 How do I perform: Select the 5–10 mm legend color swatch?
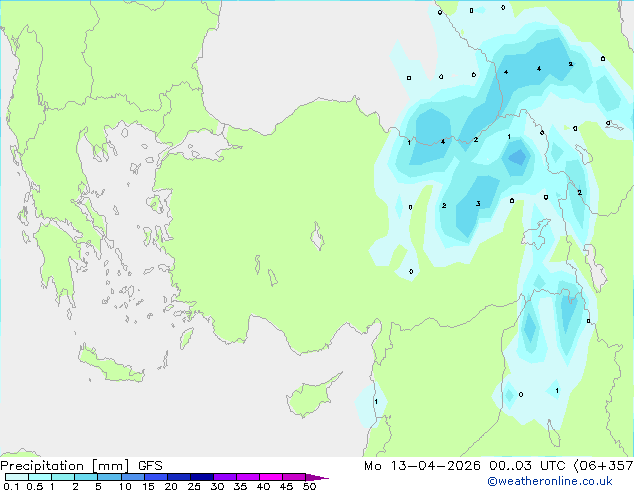pyautogui.click(x=109, y=477)
